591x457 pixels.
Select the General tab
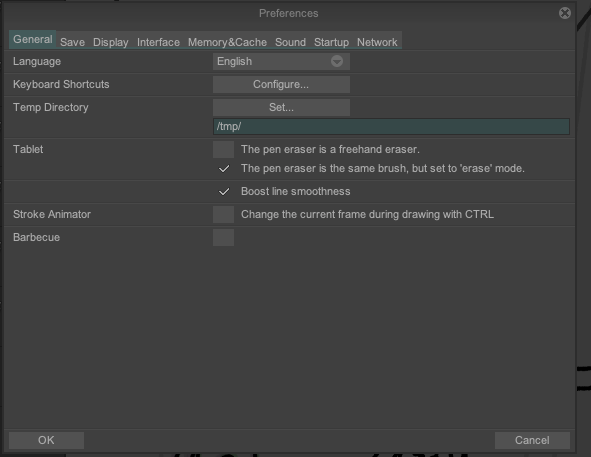(33, 39)
